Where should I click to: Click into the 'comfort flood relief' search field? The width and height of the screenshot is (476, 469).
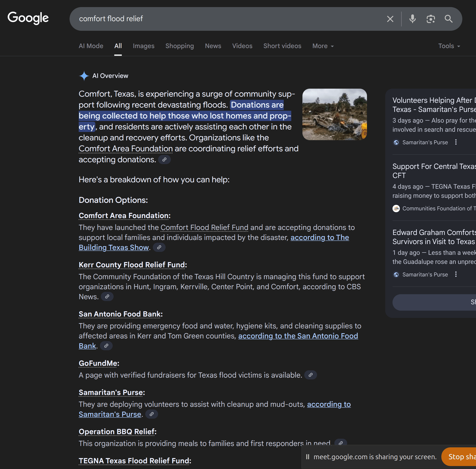(222, 19)
